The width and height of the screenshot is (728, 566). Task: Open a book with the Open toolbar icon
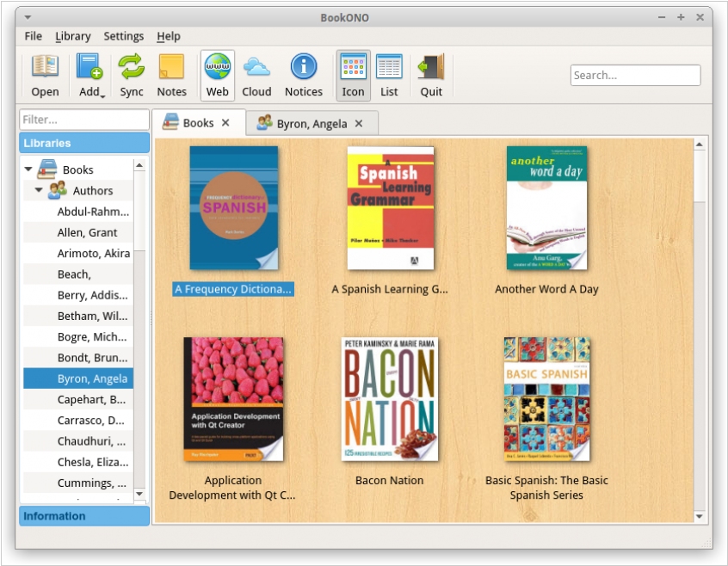[x=45, y=75]
